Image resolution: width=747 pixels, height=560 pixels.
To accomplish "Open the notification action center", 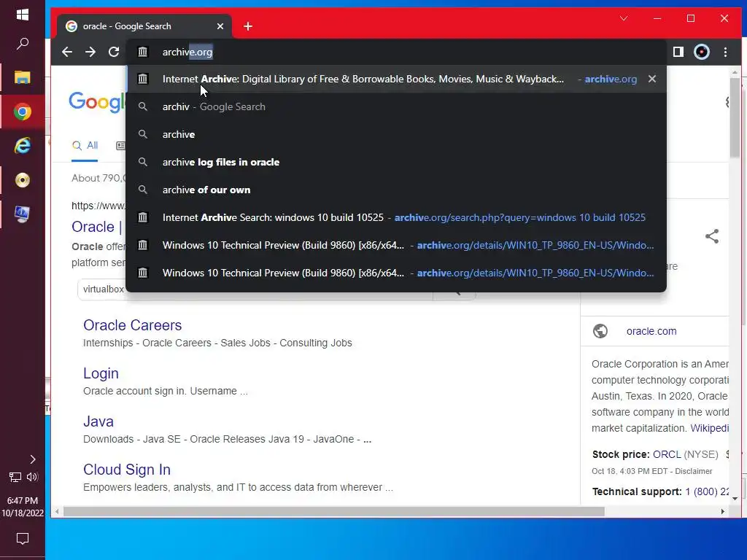I will 23,539.
